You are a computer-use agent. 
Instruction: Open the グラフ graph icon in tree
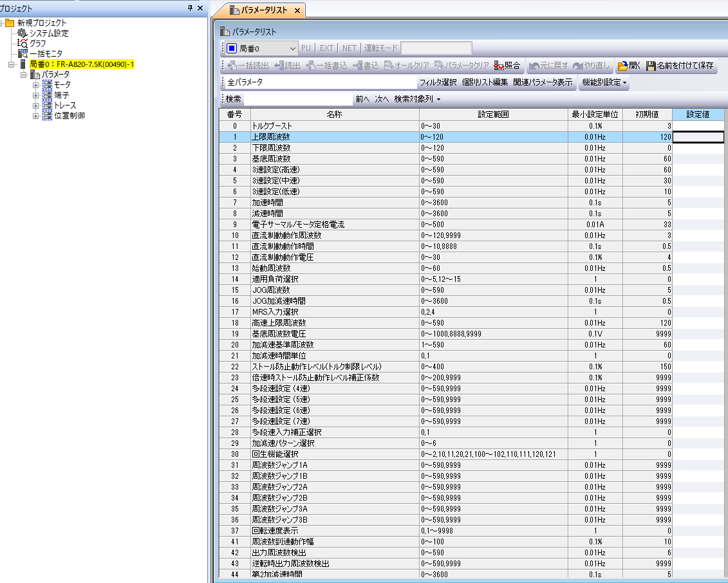23,43
